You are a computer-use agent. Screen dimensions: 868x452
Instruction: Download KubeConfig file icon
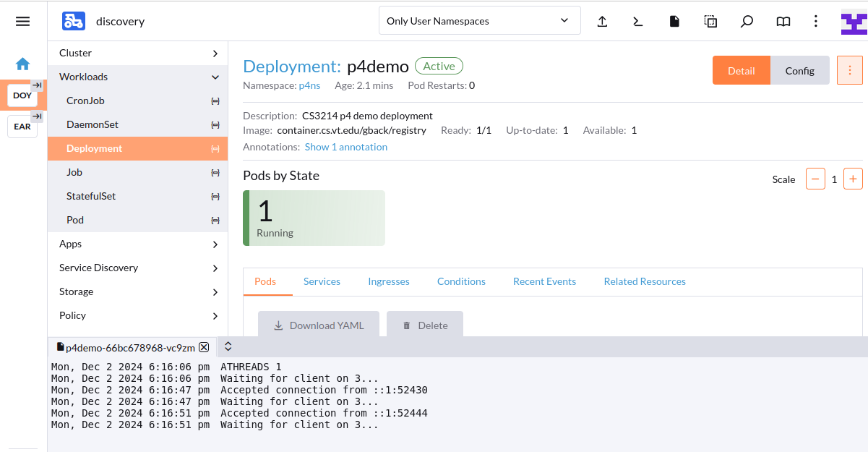[x=674, y=22]
